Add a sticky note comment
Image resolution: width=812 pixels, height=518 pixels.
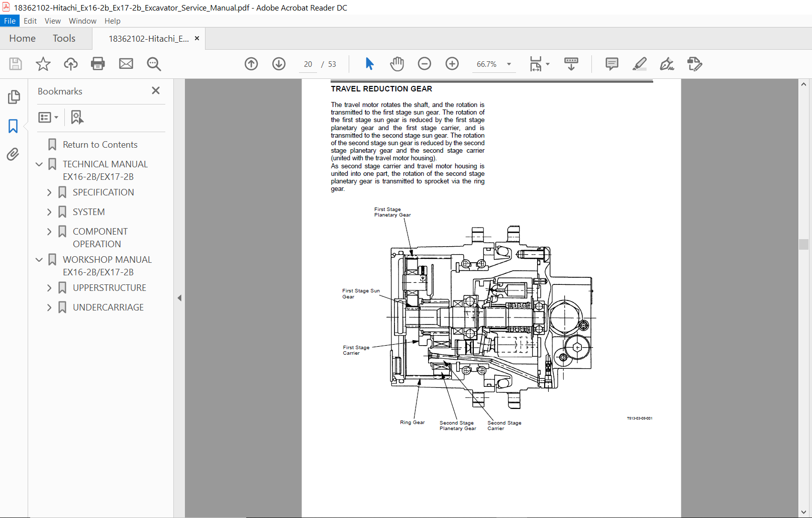[612, 64]
